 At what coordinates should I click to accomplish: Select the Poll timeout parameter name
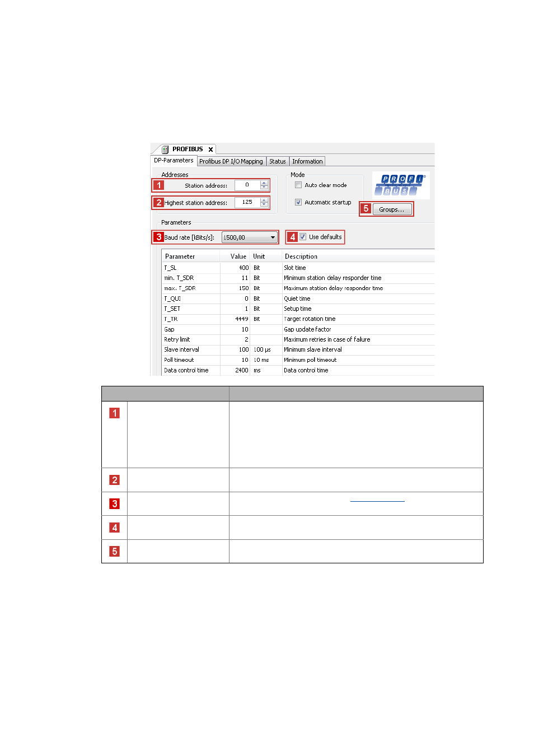179,360
